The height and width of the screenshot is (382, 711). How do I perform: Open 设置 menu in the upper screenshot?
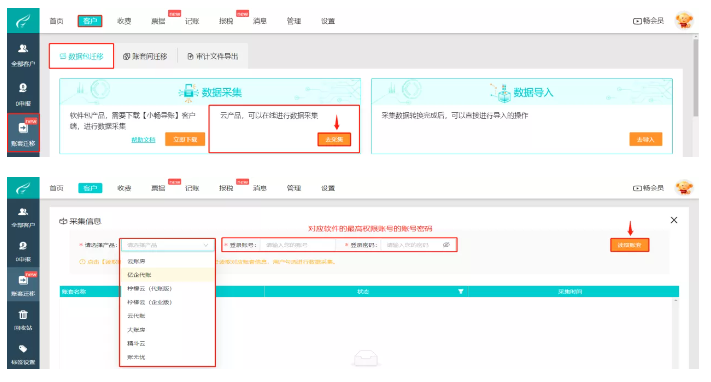pyautogui.click(x=328, y=21)
